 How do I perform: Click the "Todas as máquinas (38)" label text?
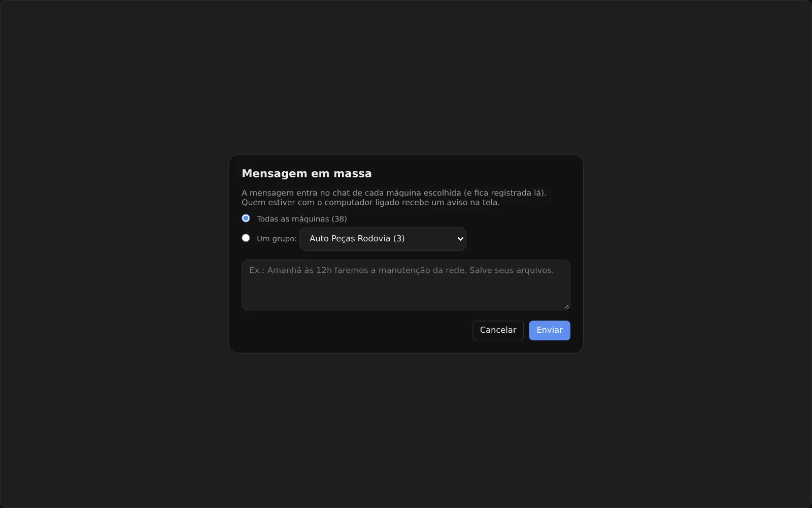point(301,219)
